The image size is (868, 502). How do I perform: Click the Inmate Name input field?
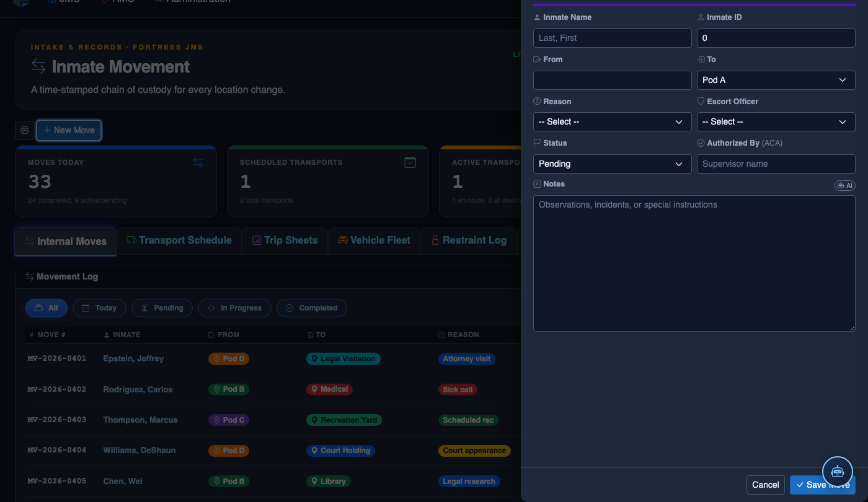pyautogui.click(x=612, y=38)
